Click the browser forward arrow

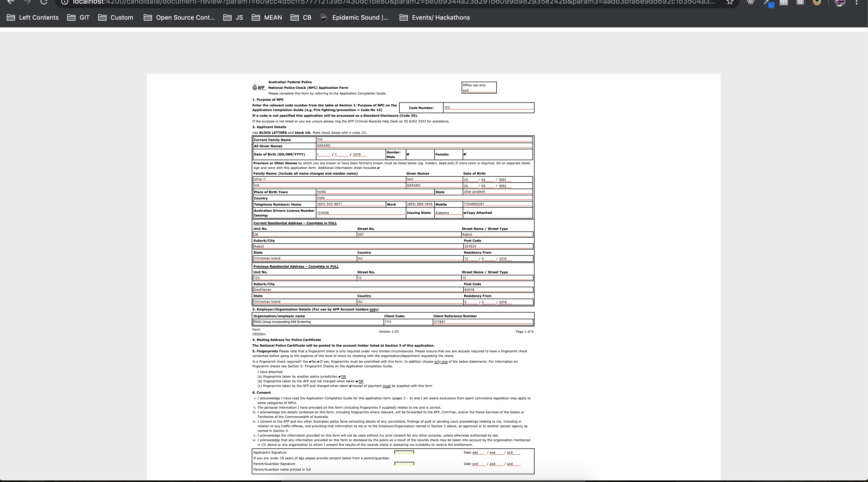coord(27,2)
